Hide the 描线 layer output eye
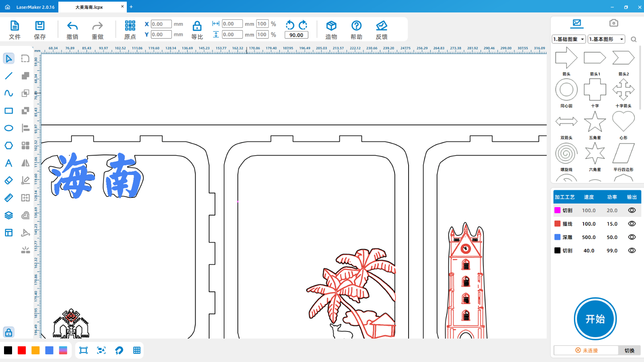 632,224
